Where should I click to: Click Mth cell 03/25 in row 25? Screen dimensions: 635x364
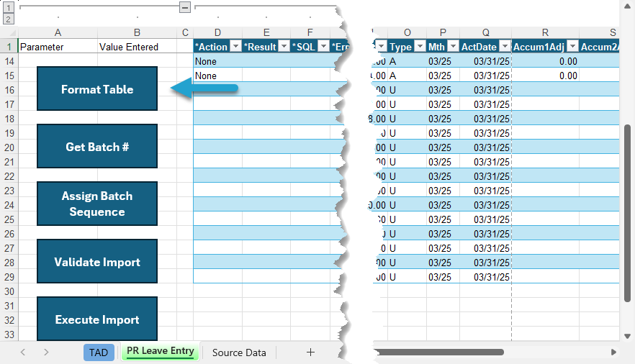pyautogui.click(x=443, y=219)
